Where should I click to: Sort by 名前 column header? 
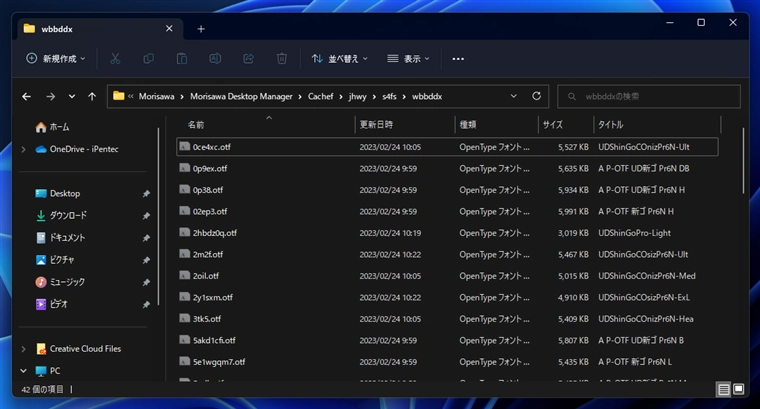(266, 125)
